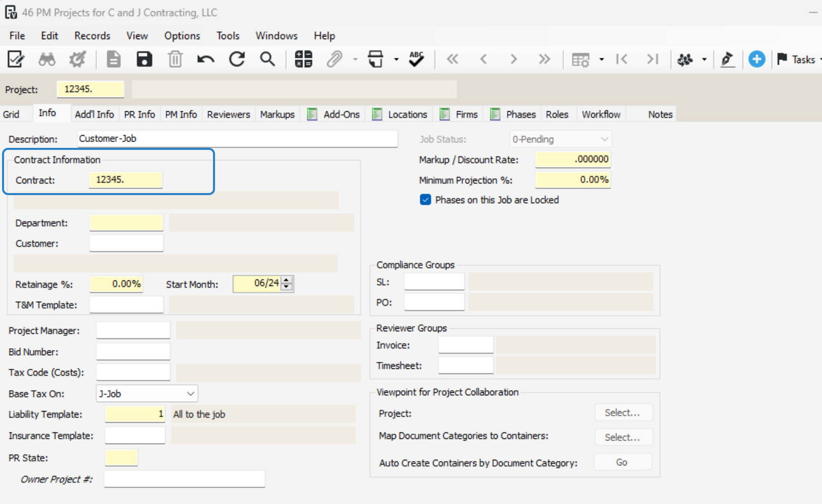Click the Project Manager field
Screen dimensions: 822x504
pyautogui.click(x=133, y=330)
